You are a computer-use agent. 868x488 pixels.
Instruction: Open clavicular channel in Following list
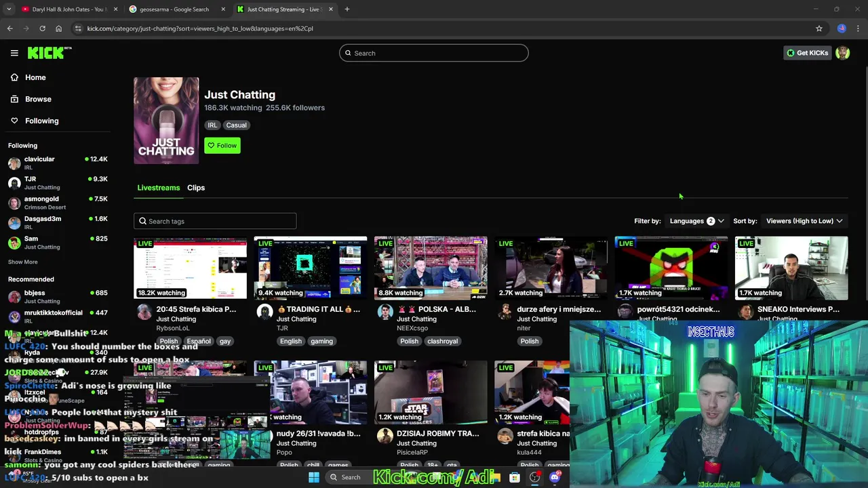tap(58, 163)
